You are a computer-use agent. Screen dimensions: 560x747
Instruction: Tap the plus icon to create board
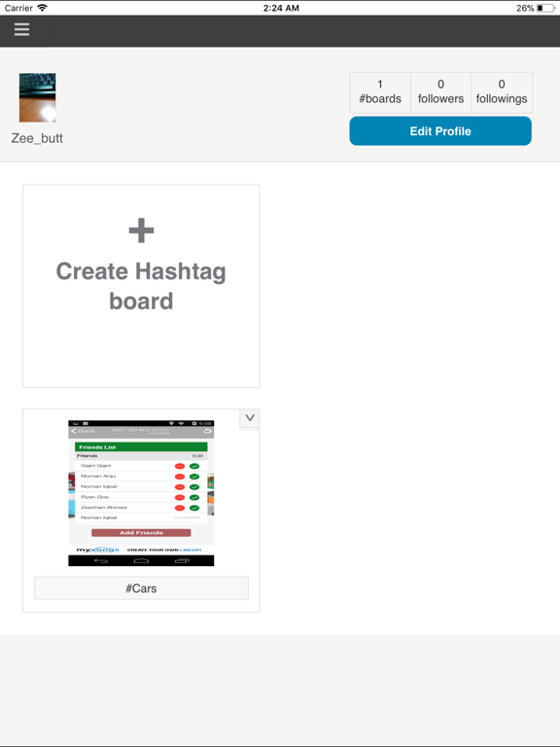141,231
